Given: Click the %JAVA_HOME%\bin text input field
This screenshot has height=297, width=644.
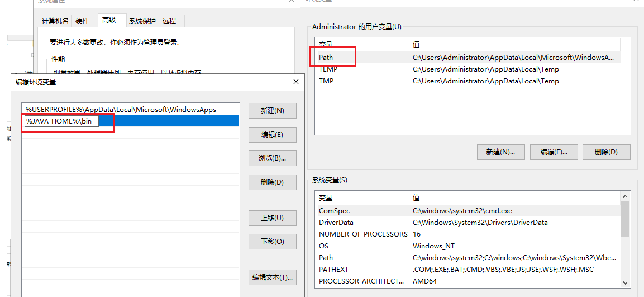Looking at the screenshot, I should point(61,121).
